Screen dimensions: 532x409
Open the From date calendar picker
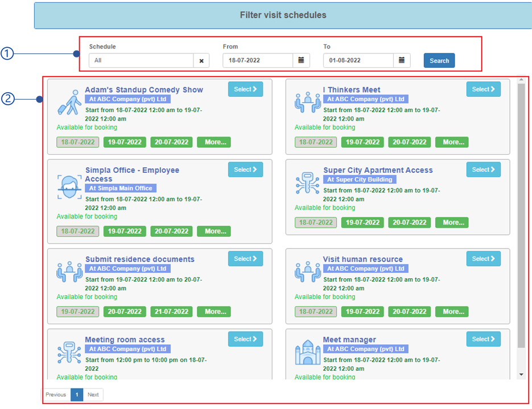pos(302,60)
